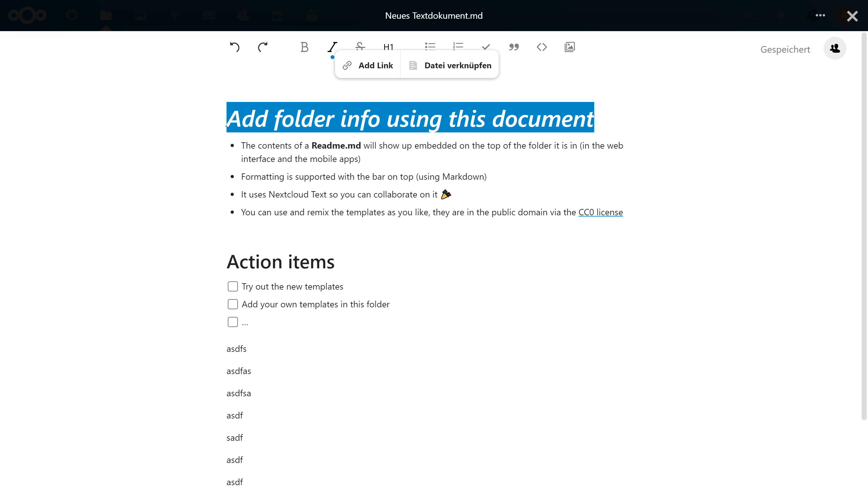Insert a code block
Image resolution: width=868 pixels, height=489 pixels.
coord(542,47)
